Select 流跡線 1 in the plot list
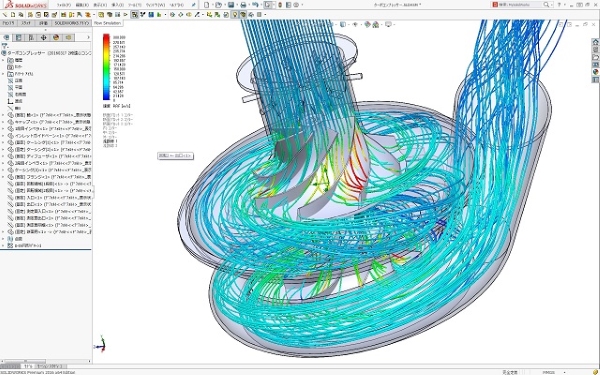This screenshot has width=600, height=375. coord(110,141)
